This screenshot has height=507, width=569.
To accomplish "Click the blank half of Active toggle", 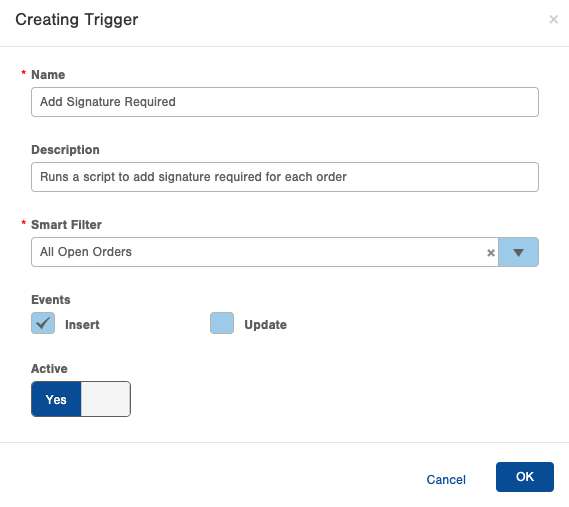I will click(106, 399).
